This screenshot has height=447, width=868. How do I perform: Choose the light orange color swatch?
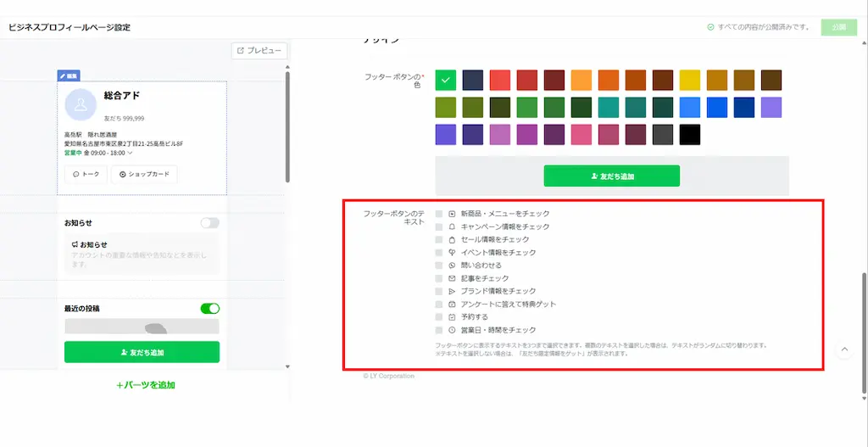[581, 80]
